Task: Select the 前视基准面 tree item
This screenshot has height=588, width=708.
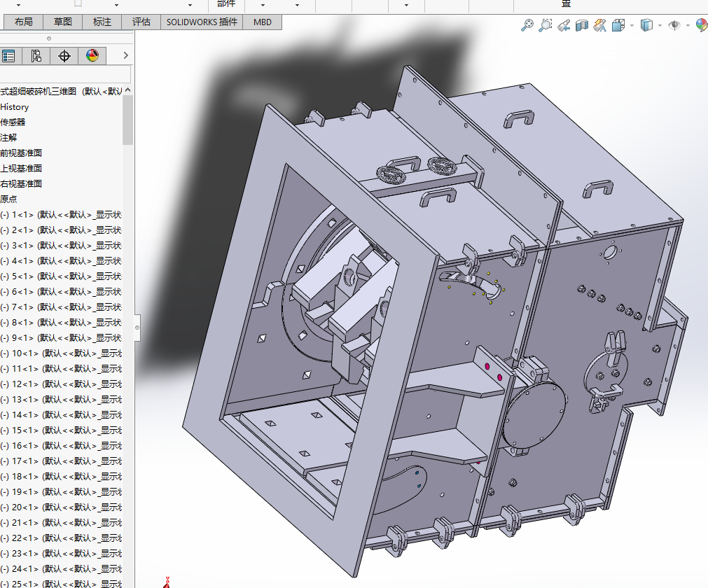Action: [x=21, y=153]
